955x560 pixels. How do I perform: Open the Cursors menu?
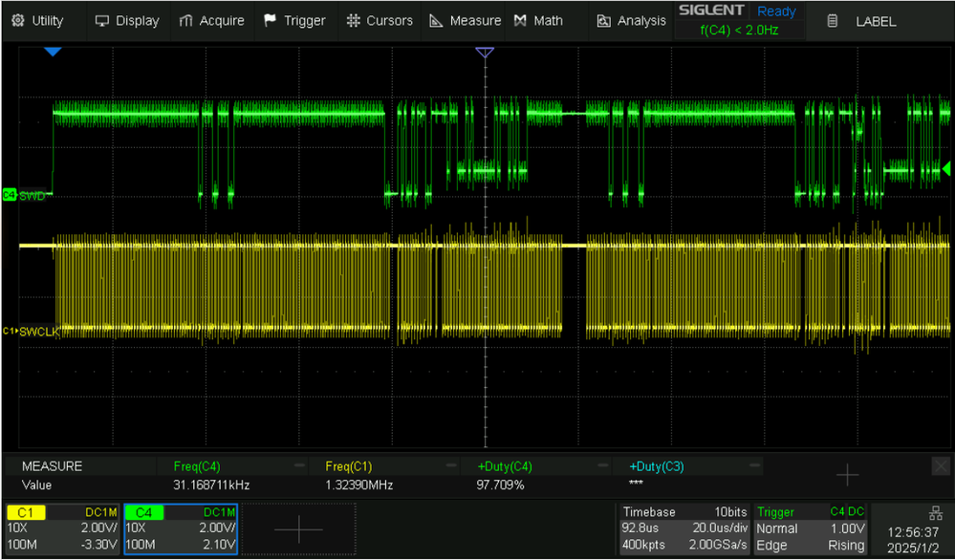(x=380, y=21)
